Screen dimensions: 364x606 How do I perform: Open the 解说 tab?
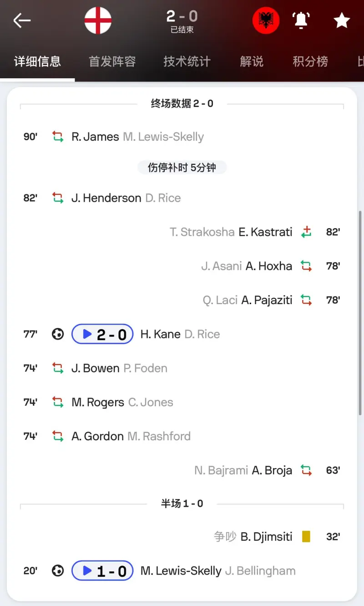(x=252, y=61)
